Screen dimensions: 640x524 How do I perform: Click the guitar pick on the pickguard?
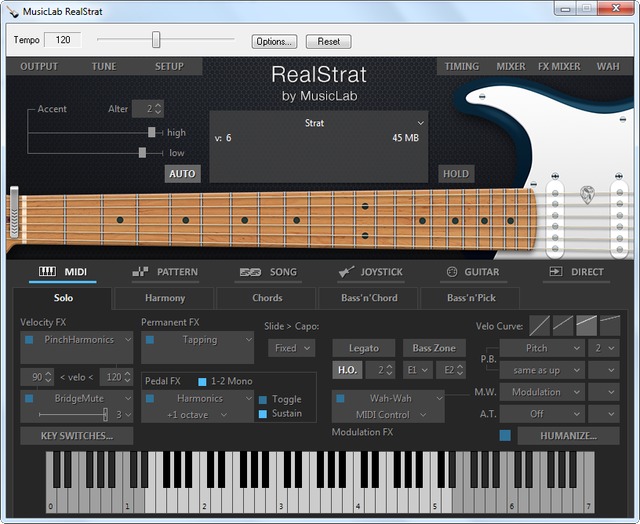click(587, 192)
